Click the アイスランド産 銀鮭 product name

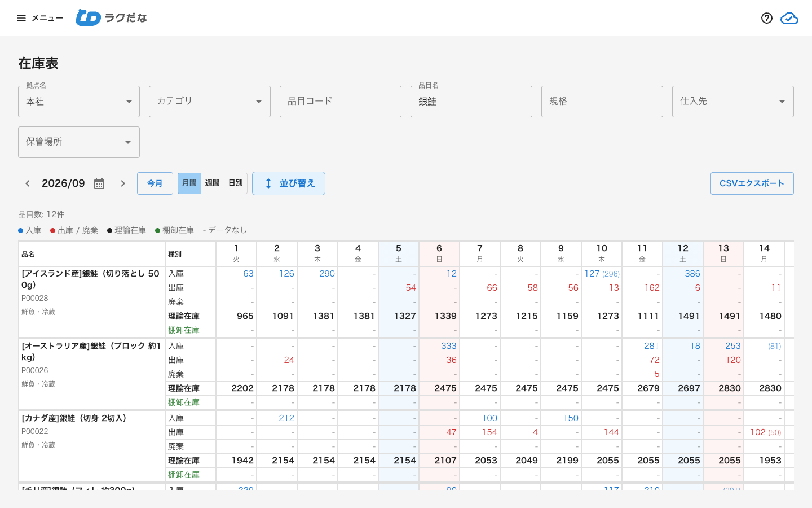pos(91,279)
